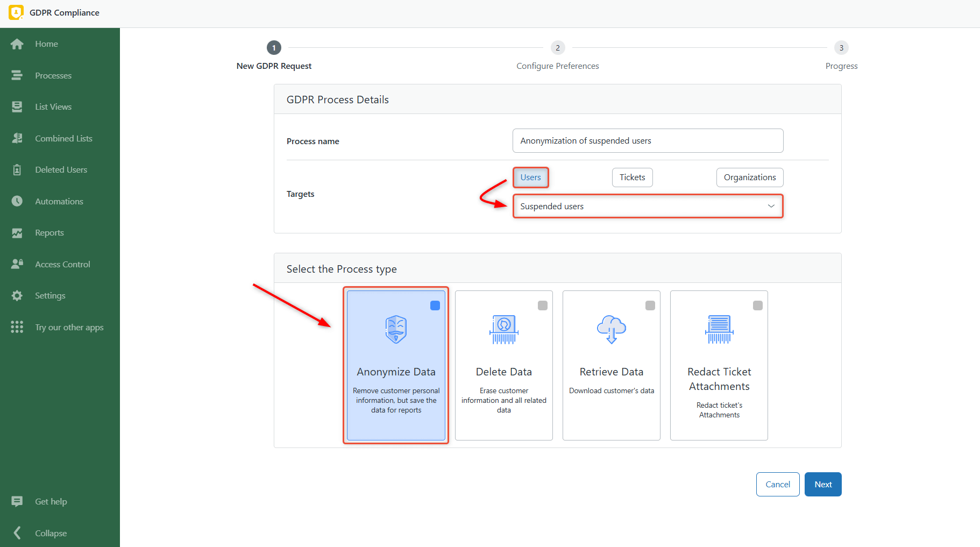Collapse the sidebar with the chevron
The height and width of the screenshot is (547, 980).
[17, 533]
